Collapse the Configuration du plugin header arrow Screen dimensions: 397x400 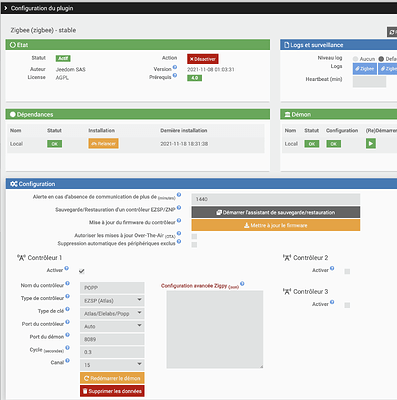pos(5,8)
